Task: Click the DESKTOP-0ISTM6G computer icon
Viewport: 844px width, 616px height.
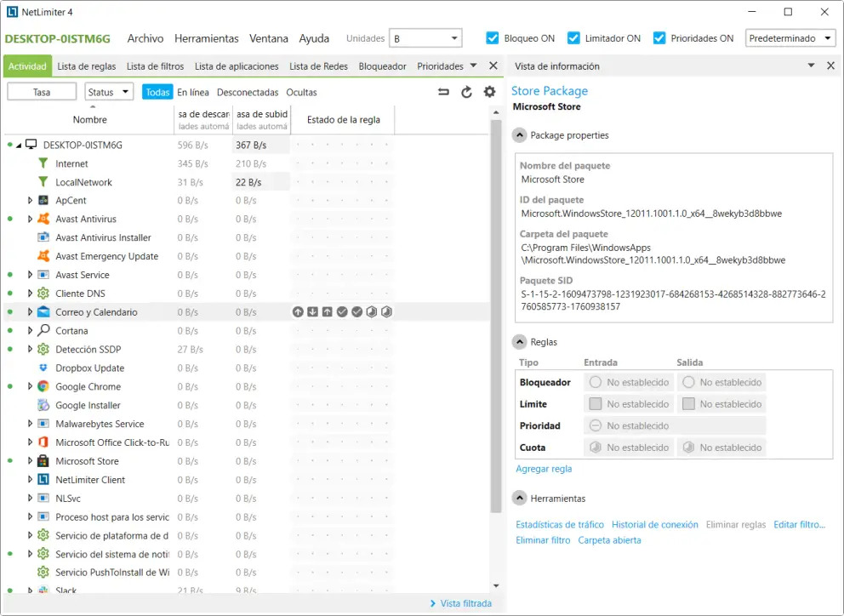Action: (x=31, y=145)
